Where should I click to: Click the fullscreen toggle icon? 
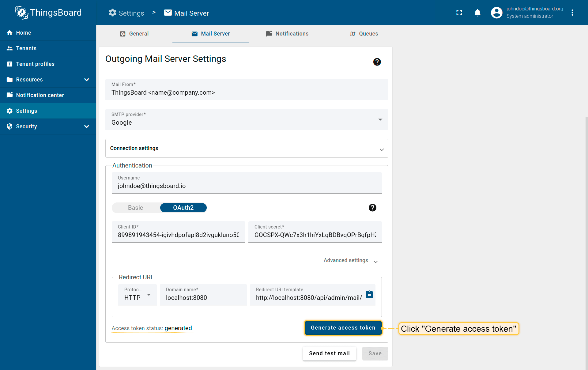[x=459, y=13]
